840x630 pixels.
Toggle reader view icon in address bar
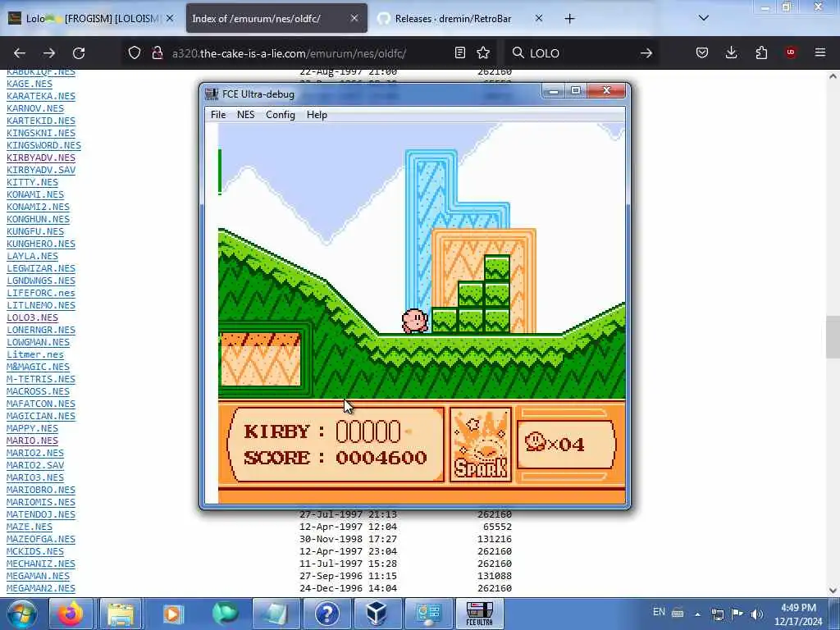coord(459,52)
